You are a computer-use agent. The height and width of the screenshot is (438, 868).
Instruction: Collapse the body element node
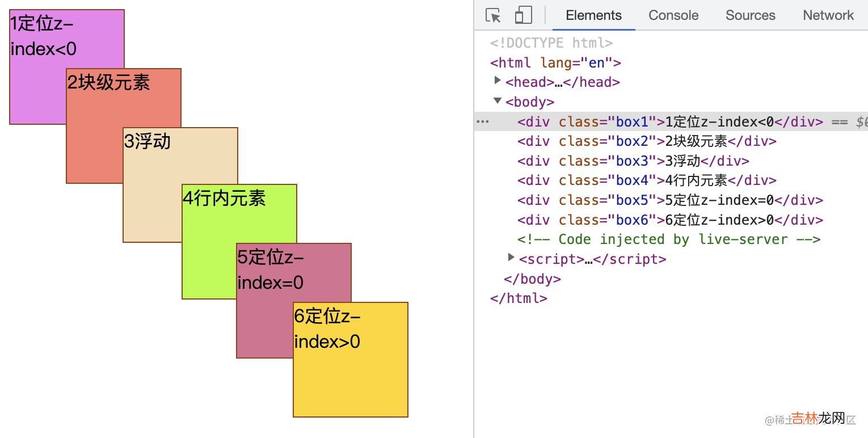pos(498,101)
